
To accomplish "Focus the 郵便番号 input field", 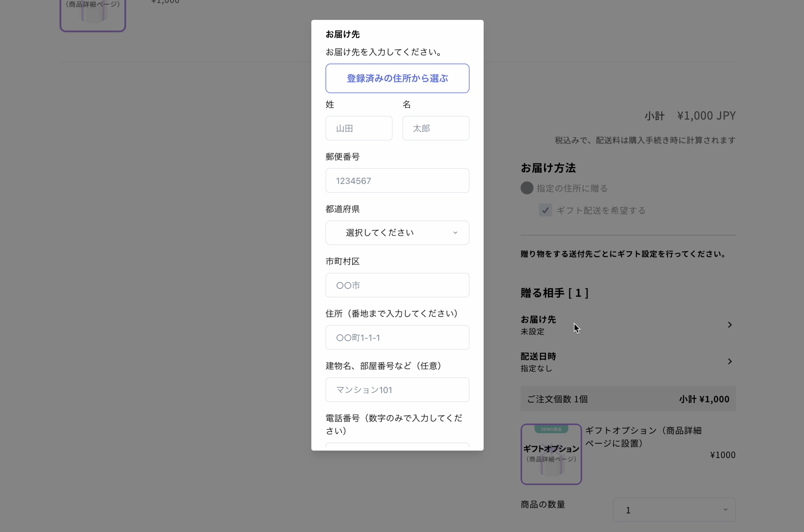I will pyautogui.click(x=397, y=180).
